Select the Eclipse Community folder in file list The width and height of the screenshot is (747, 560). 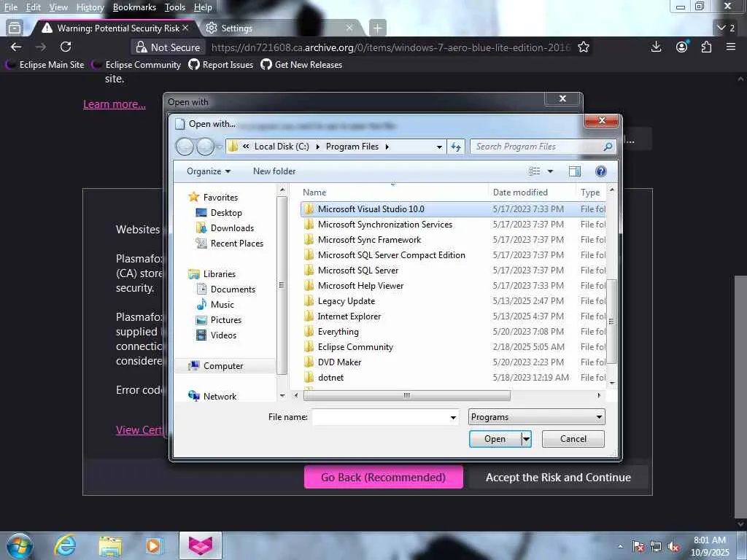pyautogui.click(x=452, y=346)
